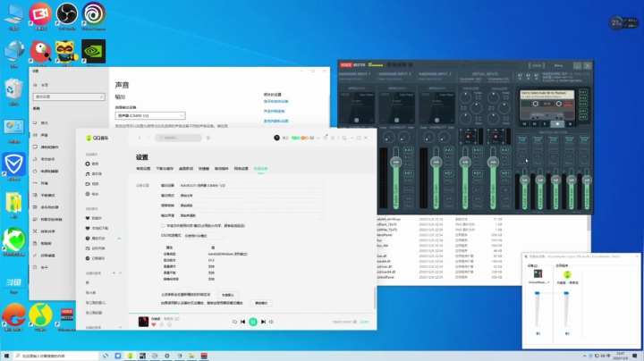Switch QQ Music to mini mode
Viewport: 644px width, 361px height.
344,138
